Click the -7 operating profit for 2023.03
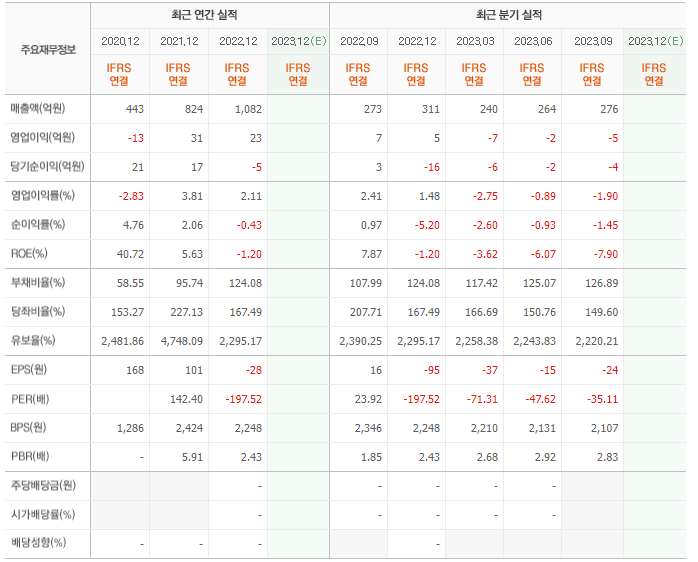The image size is (698, 562). pyautogui.click(x=492, y=138)
